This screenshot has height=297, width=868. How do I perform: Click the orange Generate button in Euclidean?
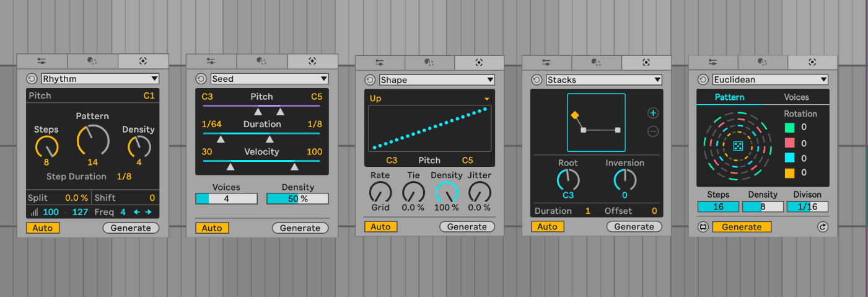coord(742,227)
